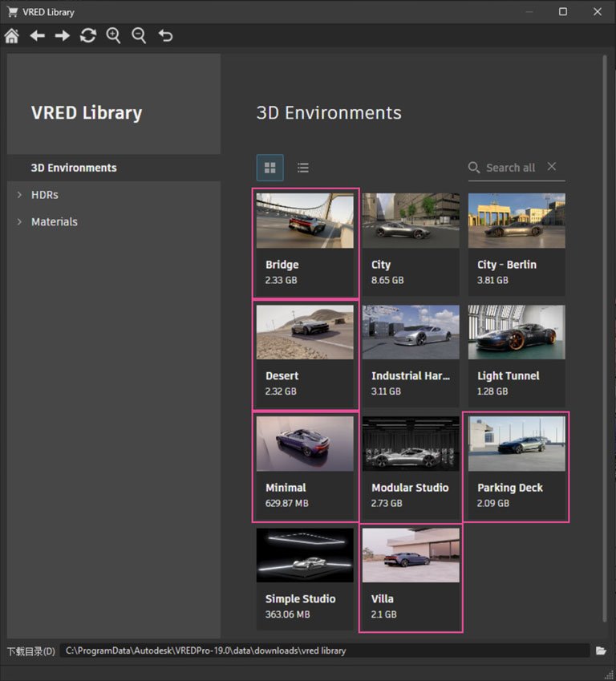This screenshot has width=616, height=681.
Task: Open download folder via the folder icon
Action: [x=601, y=651]
